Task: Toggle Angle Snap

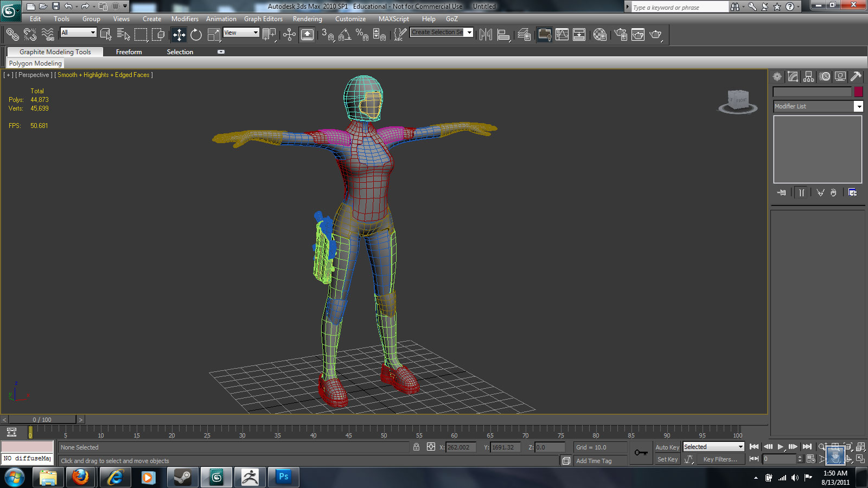Action: pyautogui.click(x=344, y=35)
